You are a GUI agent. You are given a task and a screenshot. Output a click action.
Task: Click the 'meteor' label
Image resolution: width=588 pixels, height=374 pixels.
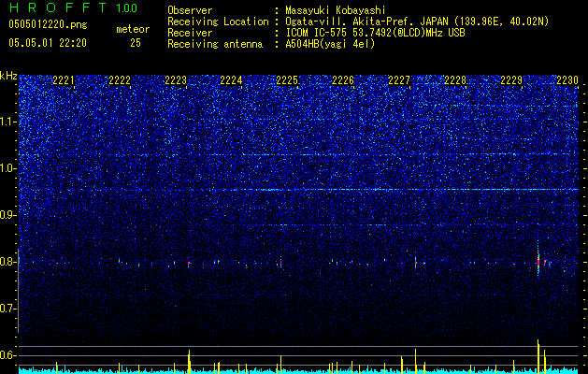click(x=133, y=29)
